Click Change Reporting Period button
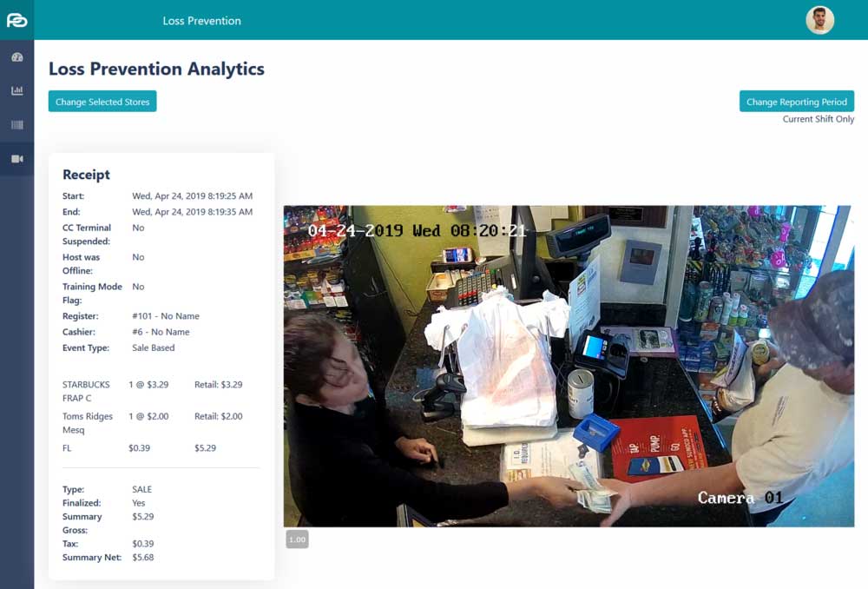This screenshot has height=589, width=868. (x=797, y=102)
